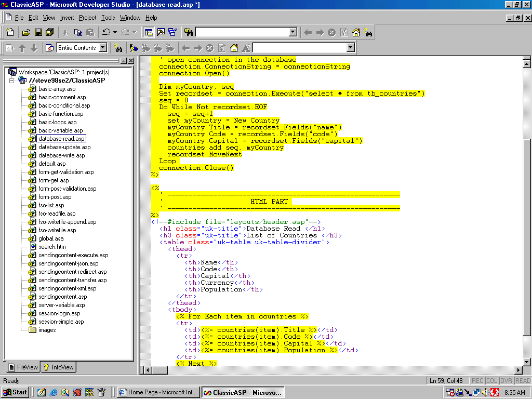Toggle the Workspace window button
Screen dimensions: 532x399
[149, 32]
